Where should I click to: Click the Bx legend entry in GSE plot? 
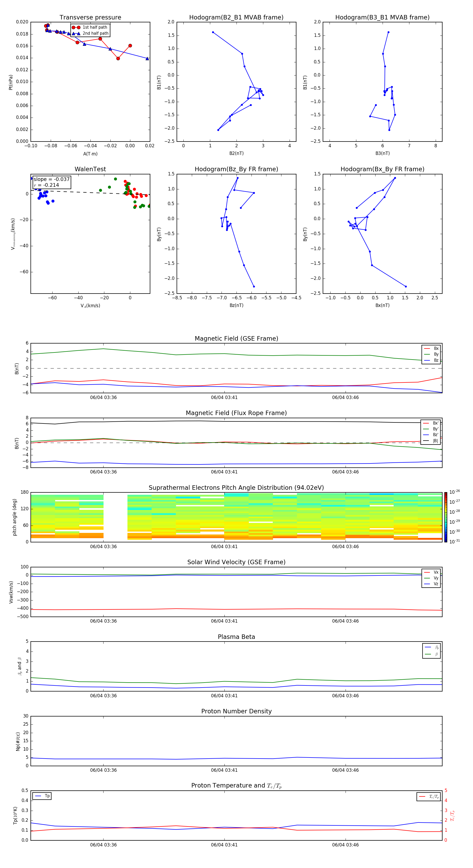pos(431,349)
